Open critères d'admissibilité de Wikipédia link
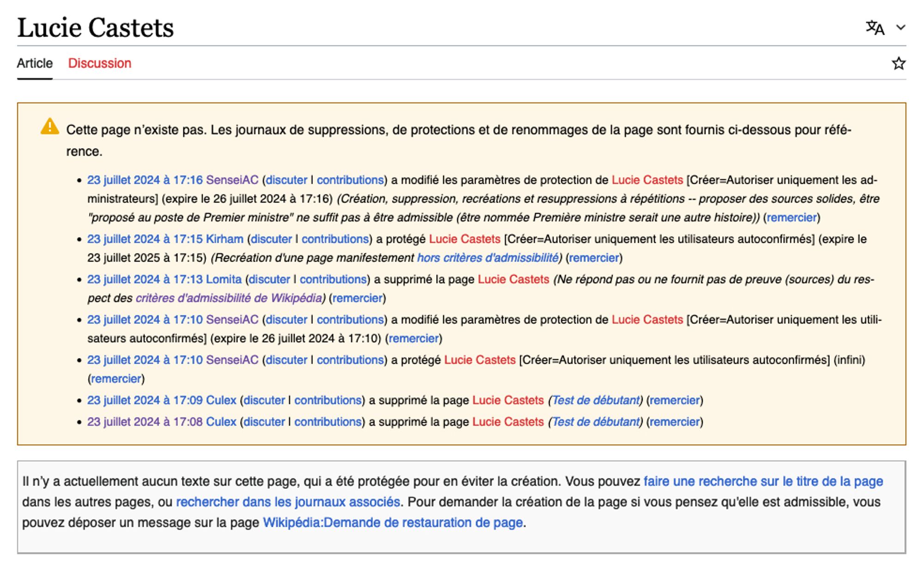This screenshot has height=571, width=924. pyautogui.click(x=229, y=298)
